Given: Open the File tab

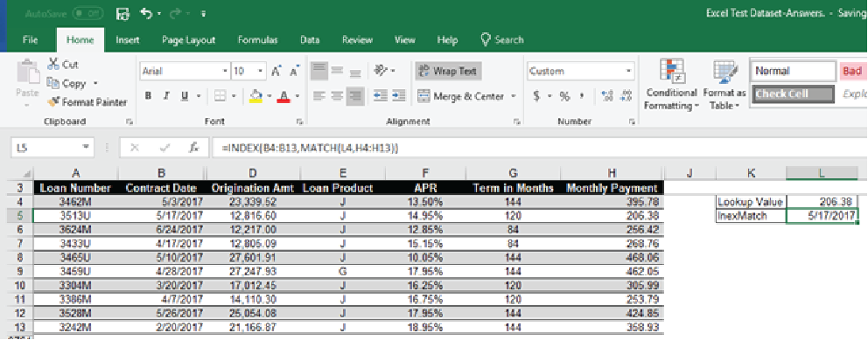Looking at the screenshot, I should [31, 40].
